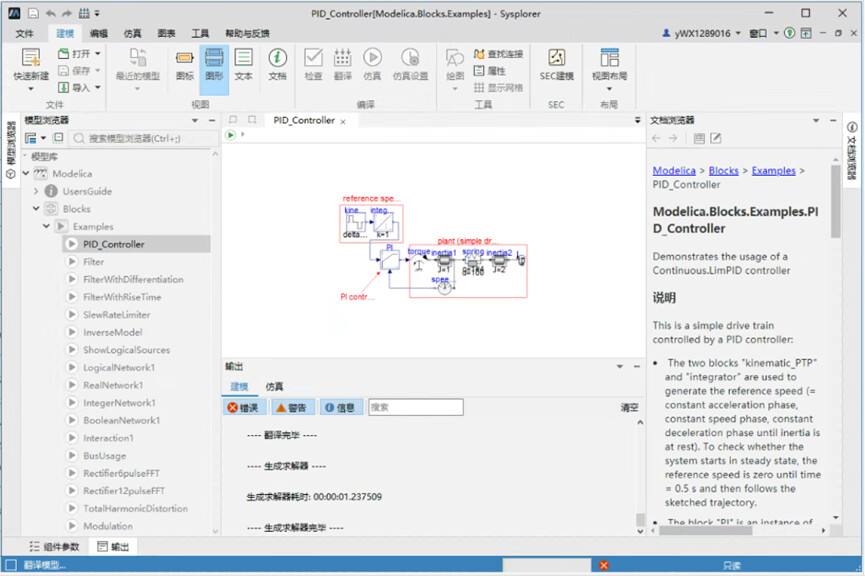865x576 pixels.
Task: Switch to the 工具 ribbon tab
Action: [200, 33]
